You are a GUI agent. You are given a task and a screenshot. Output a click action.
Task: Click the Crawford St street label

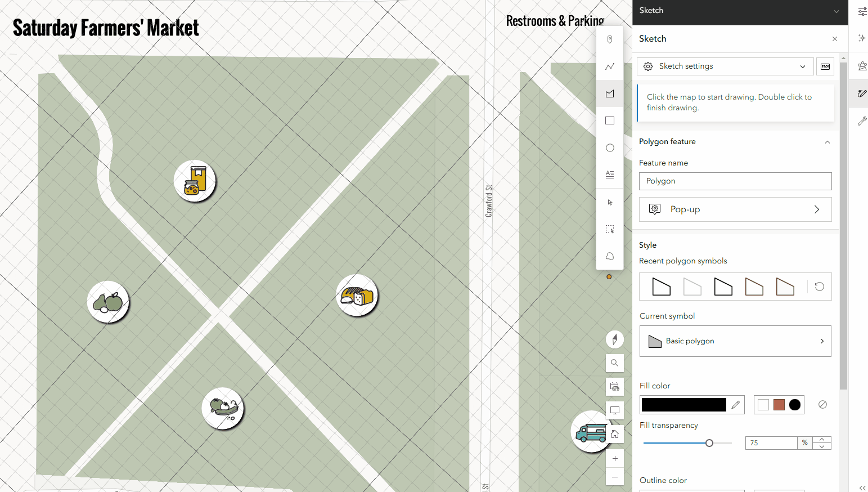click(489, 201)
